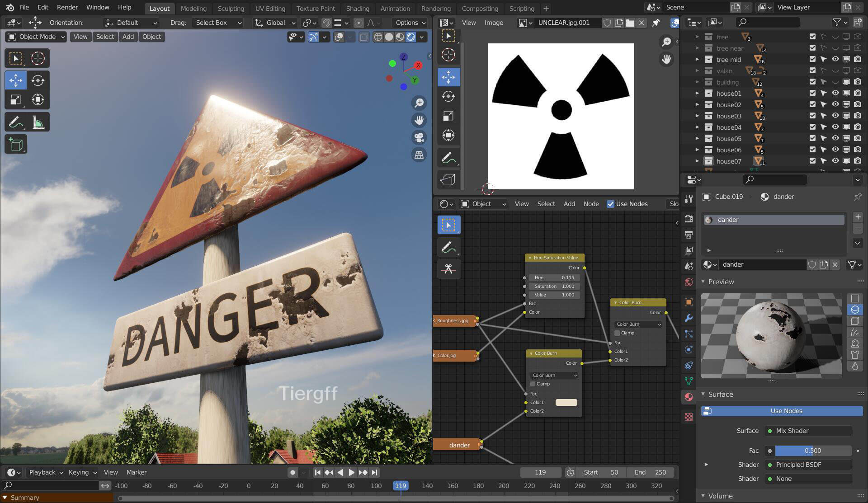The image size is (868, 503).
Task: Open the Modifier properties wrench icon
Action: pyautogui.click(x=689, y=318)
